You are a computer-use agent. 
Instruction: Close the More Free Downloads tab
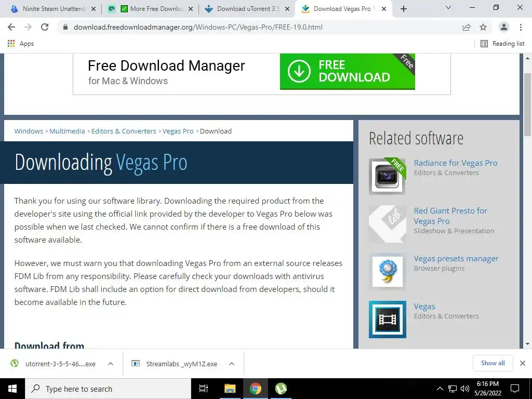point(191,9)
